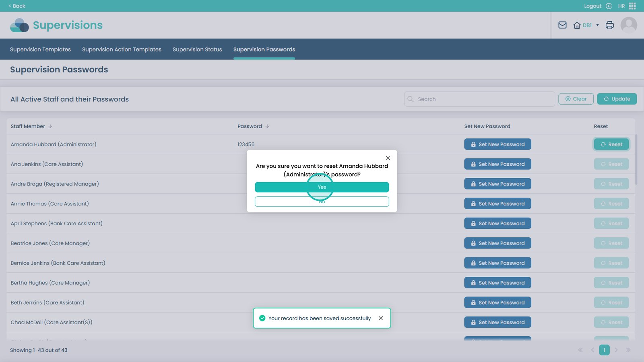Screen dimensions: 644x362
Task: Open the apps grid icon
Action: pos(632,6)
